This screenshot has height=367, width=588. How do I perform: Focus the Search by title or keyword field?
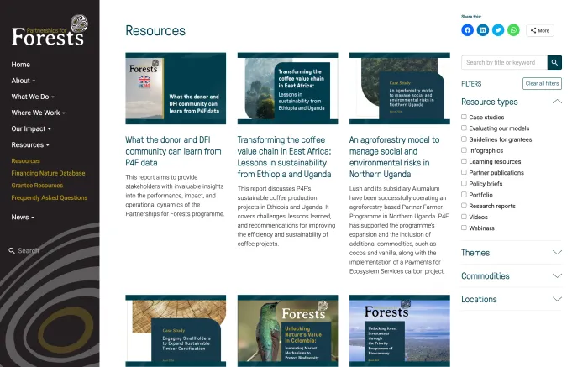pyautogui.click(x=504, y=63)
